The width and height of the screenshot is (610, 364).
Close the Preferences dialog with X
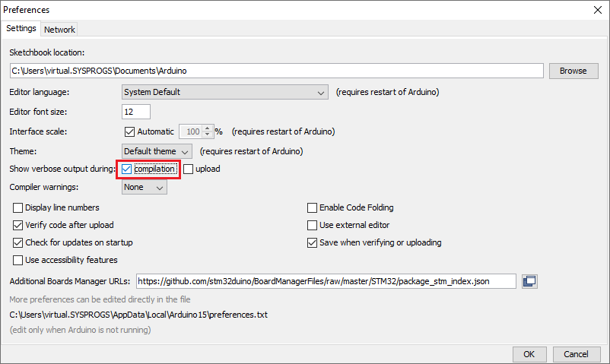click(x=598, y=10)
